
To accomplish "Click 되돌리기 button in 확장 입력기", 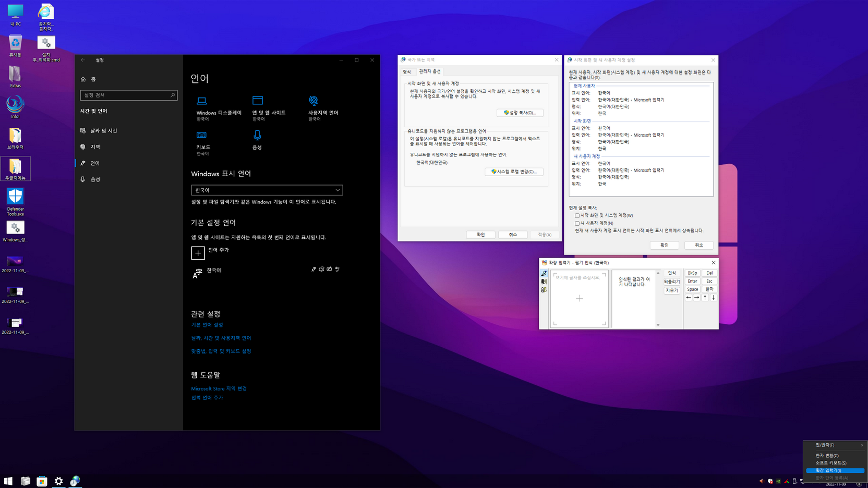I will coord(672,282).
